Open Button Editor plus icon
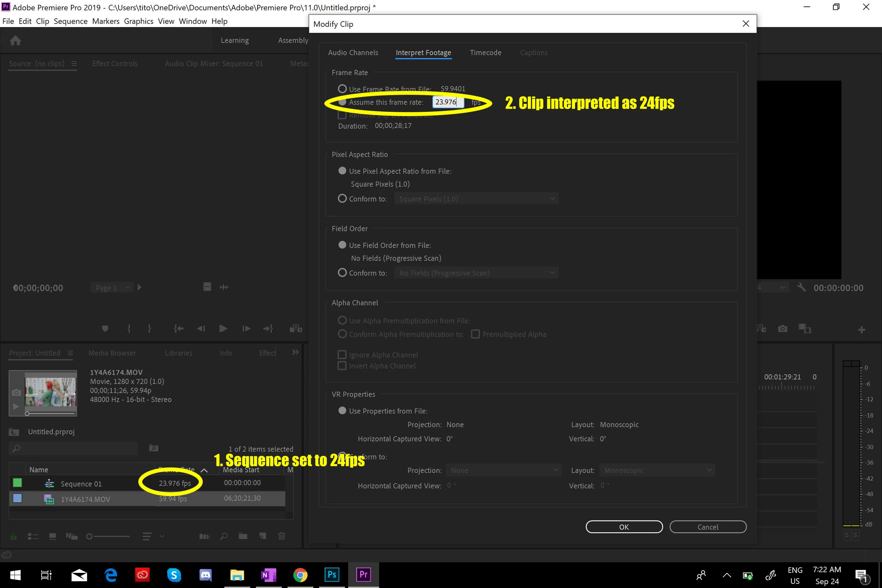The image size is (882, 588). coord(862,329)
